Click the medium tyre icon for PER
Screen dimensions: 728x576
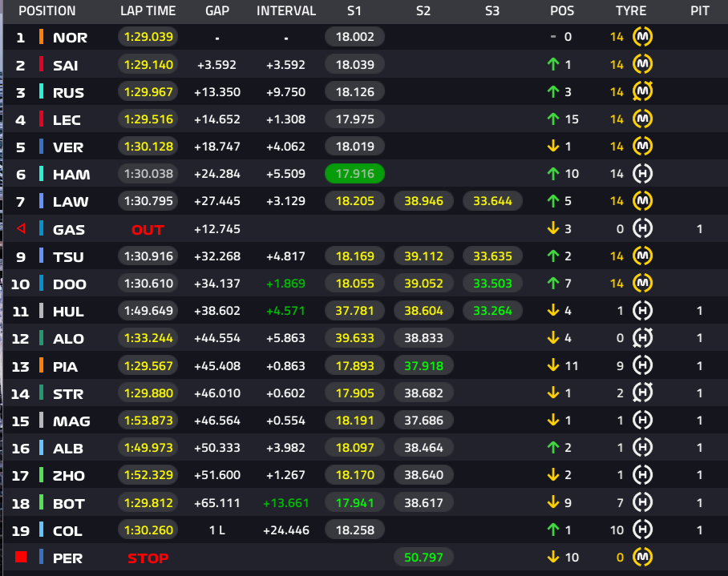coord(642,557)
